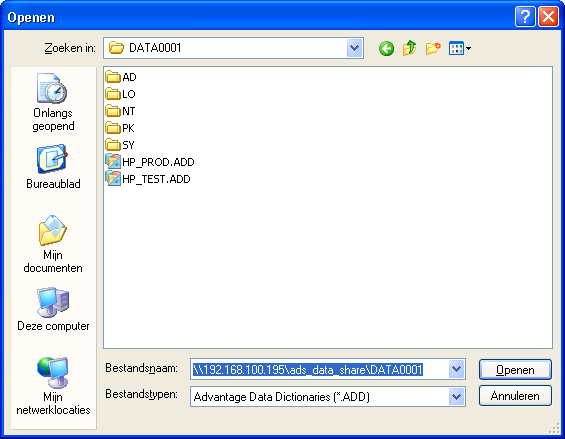565x439 pixels.
Task: Click the Openen button
Action: 515,369
